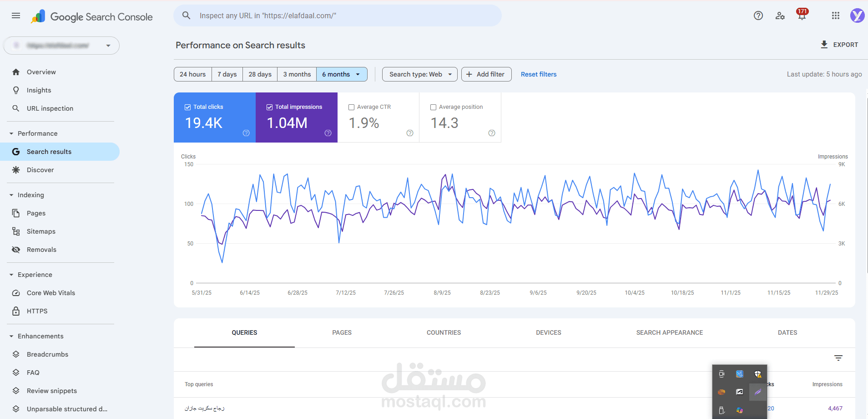
Task: Uncheck Total impressions metric
Action: [269, 107]
